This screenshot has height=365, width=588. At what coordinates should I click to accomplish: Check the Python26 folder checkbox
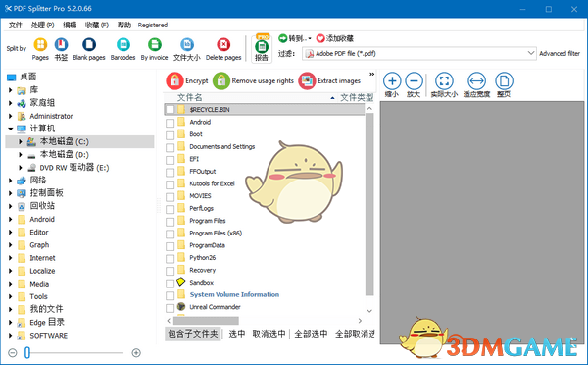(x=170, y=259)
